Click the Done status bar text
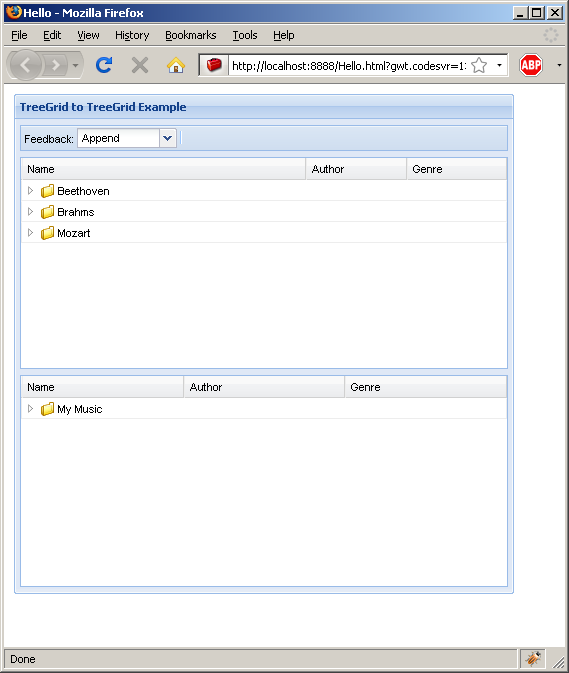The image size is (569, 673). tap(23, 659)
